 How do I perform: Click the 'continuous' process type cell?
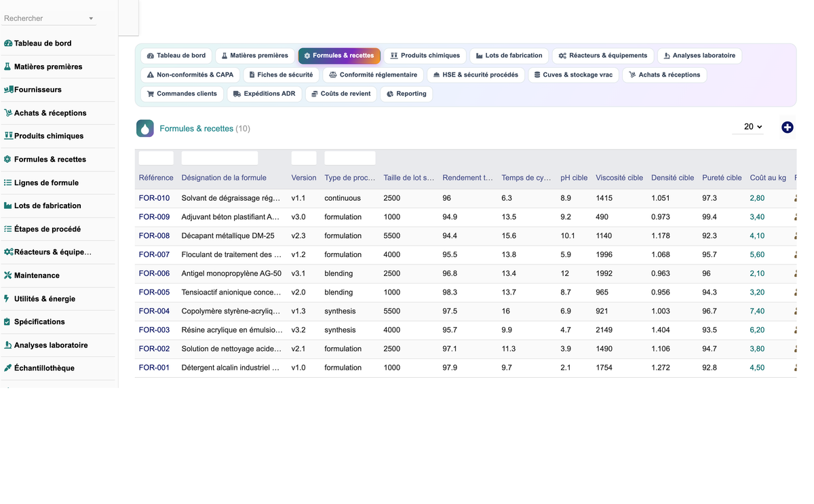[x=343, y=198]
